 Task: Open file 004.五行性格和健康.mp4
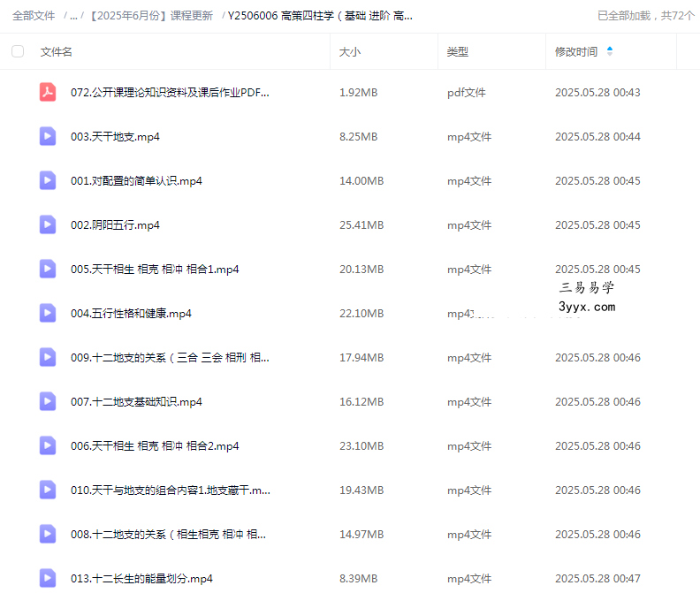131,314
